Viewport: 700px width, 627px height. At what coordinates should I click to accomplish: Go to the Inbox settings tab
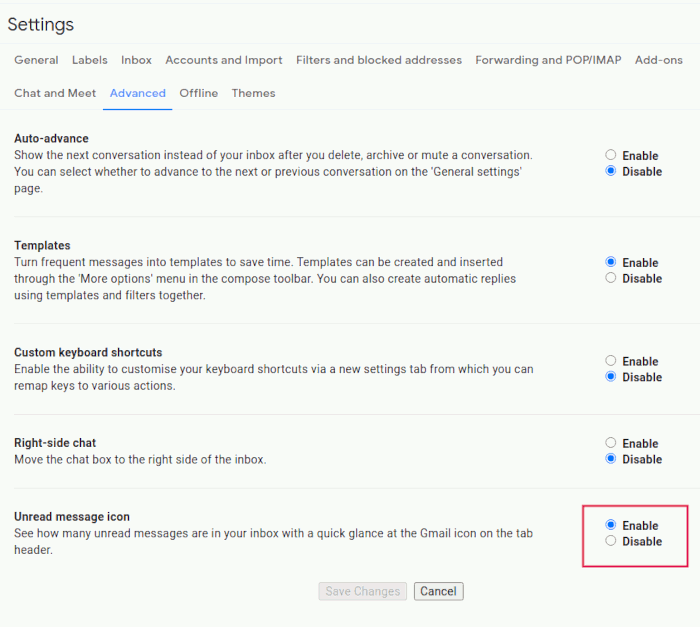coord(136,60)
